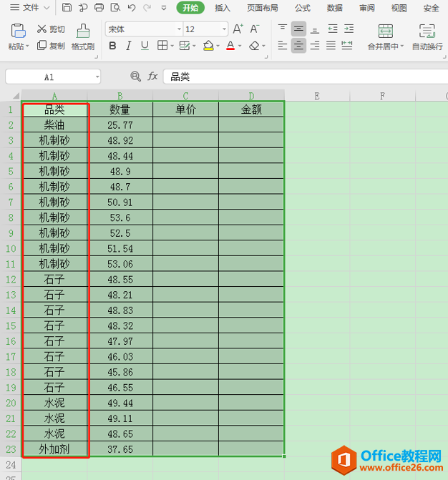This screenshot has height=480, width=448.
Task: Align text to top of cell
Action: pyautogui.click(x=283, y=29)
